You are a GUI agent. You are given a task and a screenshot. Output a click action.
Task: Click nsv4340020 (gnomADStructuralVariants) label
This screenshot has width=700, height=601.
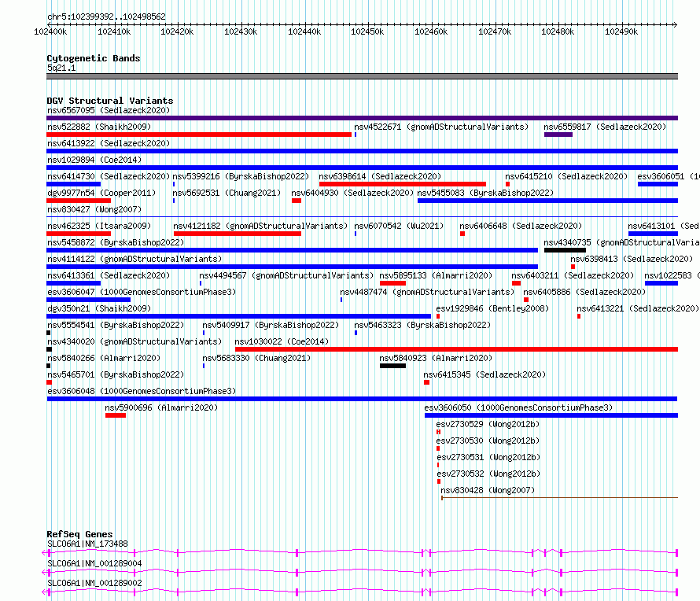pyautogui.click(x=134, y=341)
